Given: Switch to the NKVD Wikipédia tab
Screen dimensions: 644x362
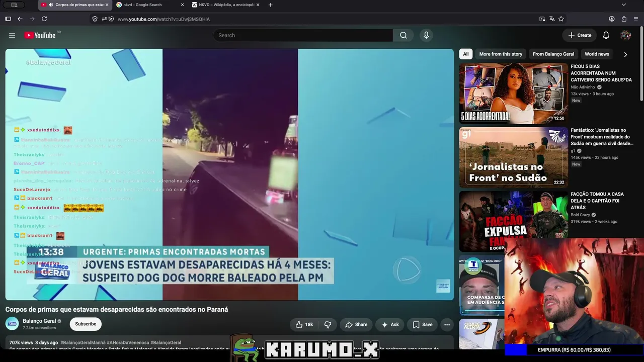Looking at the screenshot, I should pyautogui.click(x=226, y=5).
